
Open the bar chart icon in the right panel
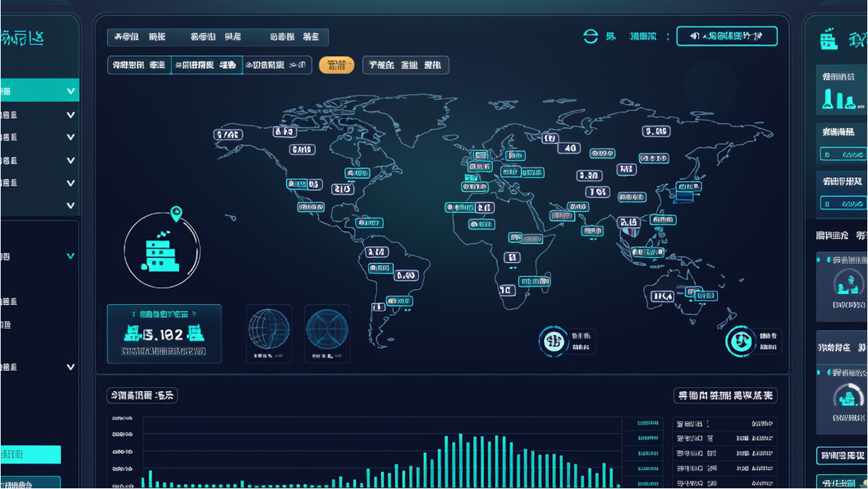[x=838, y=99]
